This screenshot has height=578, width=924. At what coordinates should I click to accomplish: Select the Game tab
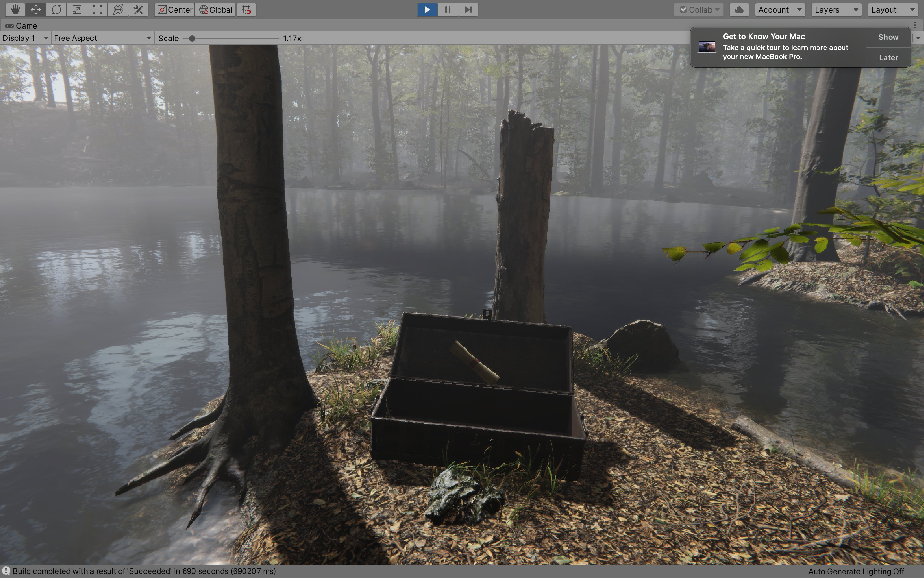21,26
